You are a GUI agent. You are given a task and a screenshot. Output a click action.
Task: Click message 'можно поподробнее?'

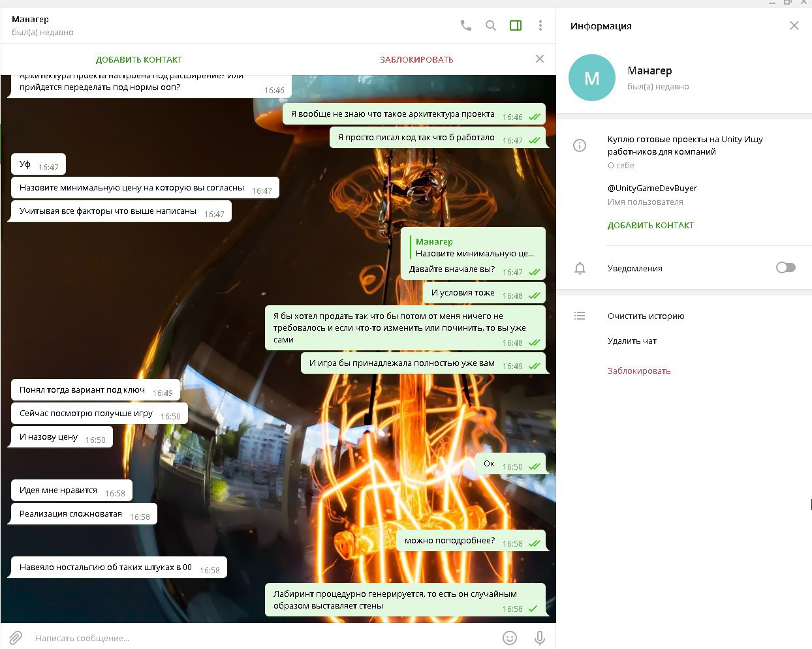(471, 541)
